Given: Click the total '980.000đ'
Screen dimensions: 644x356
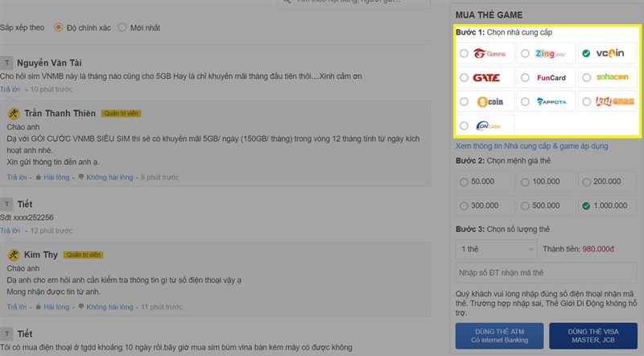Looking at the screenshot, I should point(598,249).
